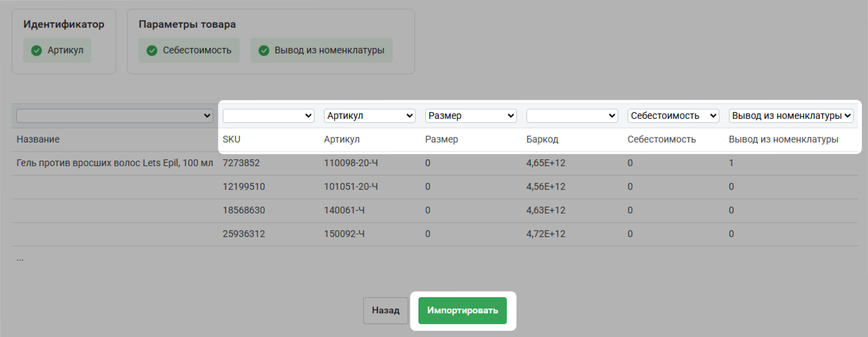The width and height of the screenshot is (868, 337).
Task: Click the check icon beside Вывод из номенклатуры chip
Action: [x=264, y=50]
